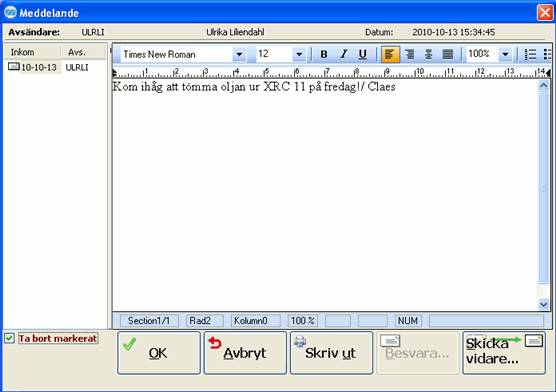Screen dimensions: 556x392
Task: Justify the text alignment
Action: (448, 54)
